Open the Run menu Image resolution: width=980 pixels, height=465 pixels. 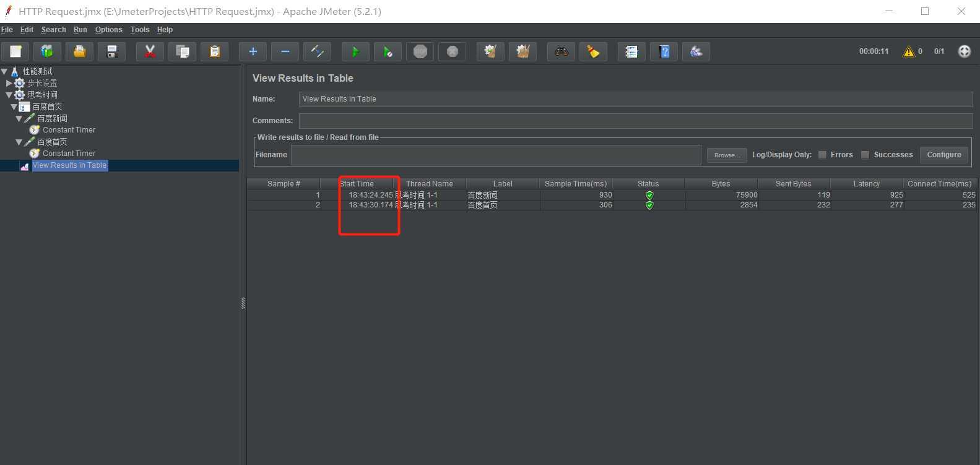click(80, 30)
